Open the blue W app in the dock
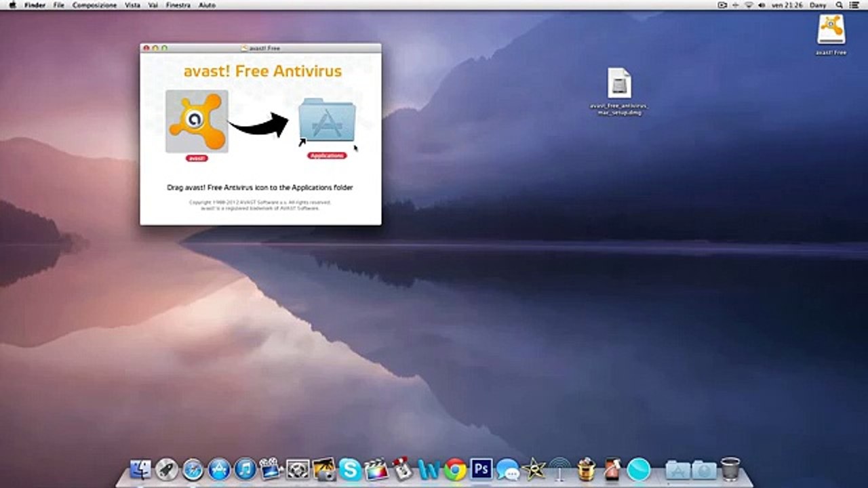The height and width of the screenshot is (488, 868). tap(429, 469)
